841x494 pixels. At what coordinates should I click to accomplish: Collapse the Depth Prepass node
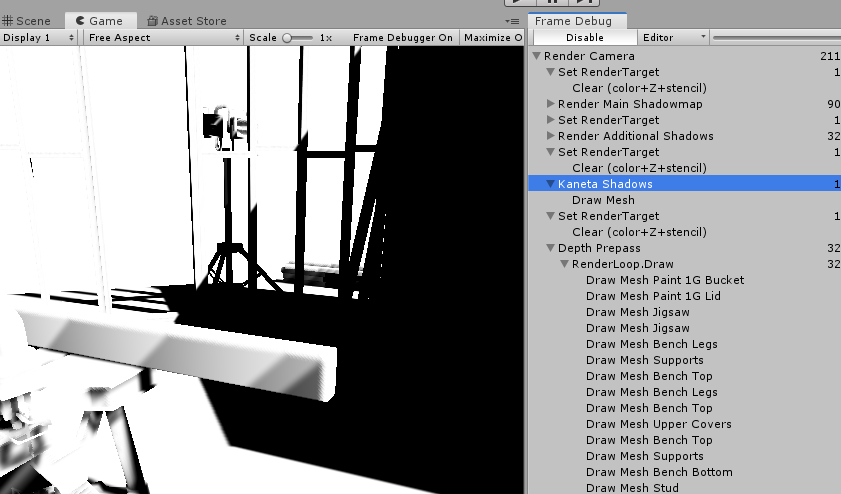coord(550,248)
